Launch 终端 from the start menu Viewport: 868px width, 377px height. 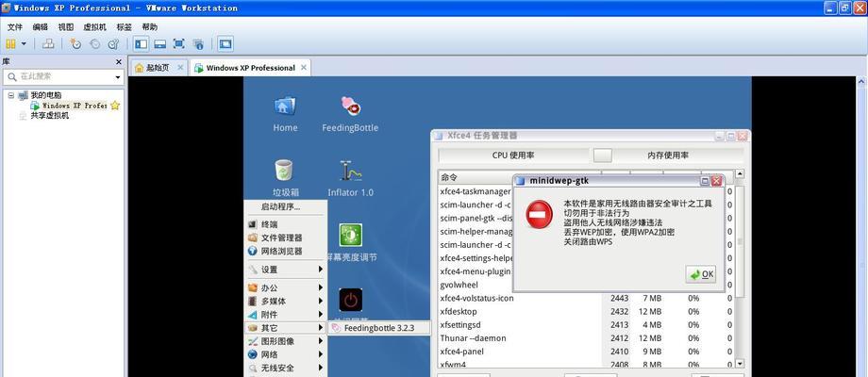coord(286,224)
